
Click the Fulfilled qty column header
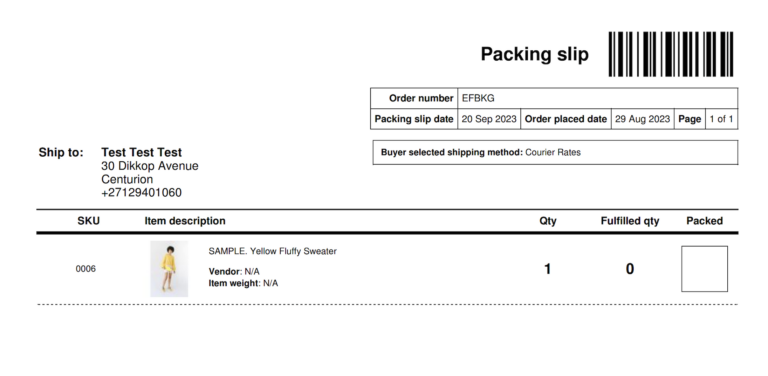[x=630, y=221]
